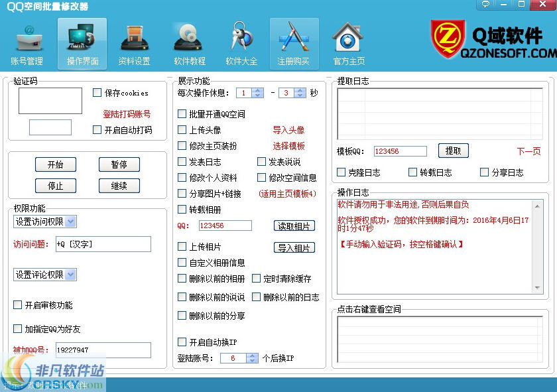Image resolution: width=557 pixels, height=392 pixels.
Task: Click the 被加QQ号 input field
Action: (x=103, y=350)
